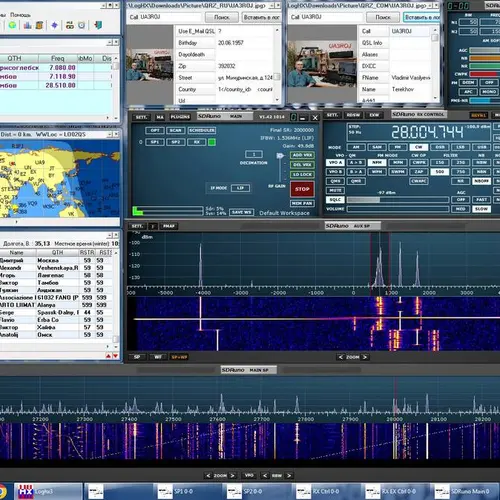Click the Поиск button next to Call UA3ROJ
This screenshot has height=500, width=500.
[222, 17]
